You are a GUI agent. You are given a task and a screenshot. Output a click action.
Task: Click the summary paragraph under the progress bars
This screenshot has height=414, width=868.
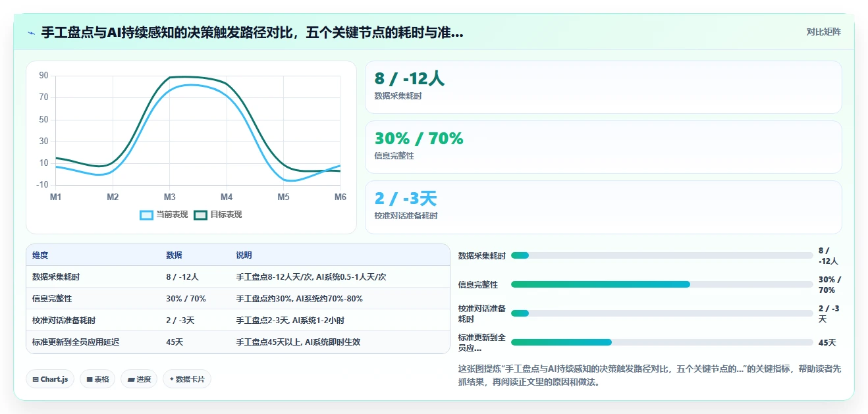click(649, 375)
